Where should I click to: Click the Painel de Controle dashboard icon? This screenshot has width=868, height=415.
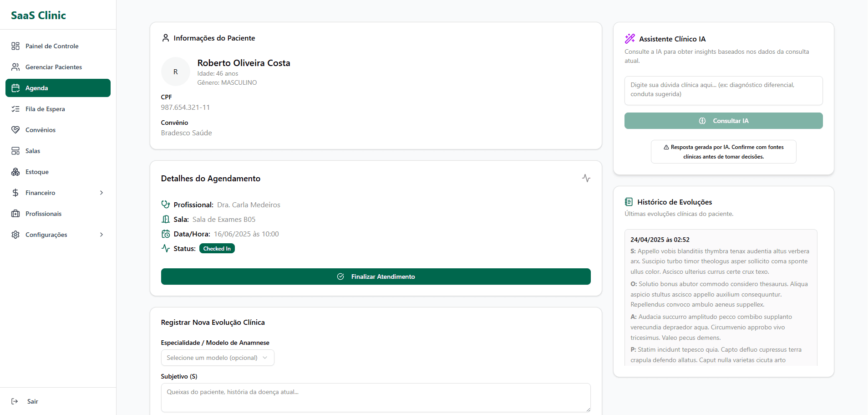click(15, 46)
